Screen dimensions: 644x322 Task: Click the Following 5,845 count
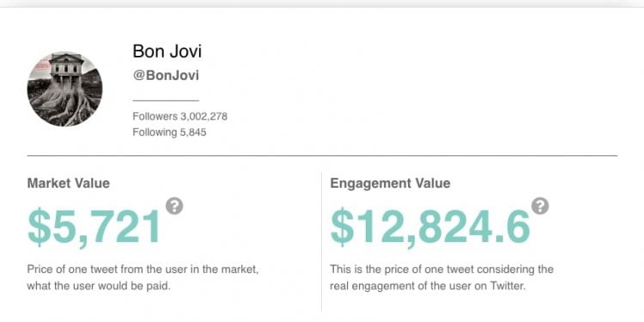coord(169,132)
